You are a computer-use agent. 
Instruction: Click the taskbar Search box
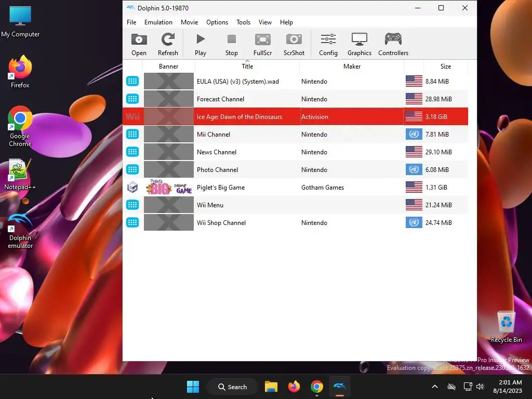coord(232,387)
